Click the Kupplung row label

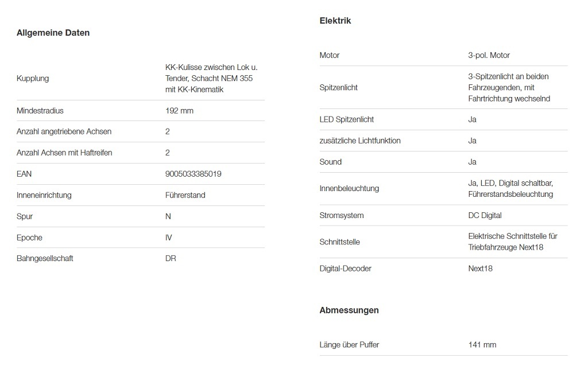click(x=33, y=79)
